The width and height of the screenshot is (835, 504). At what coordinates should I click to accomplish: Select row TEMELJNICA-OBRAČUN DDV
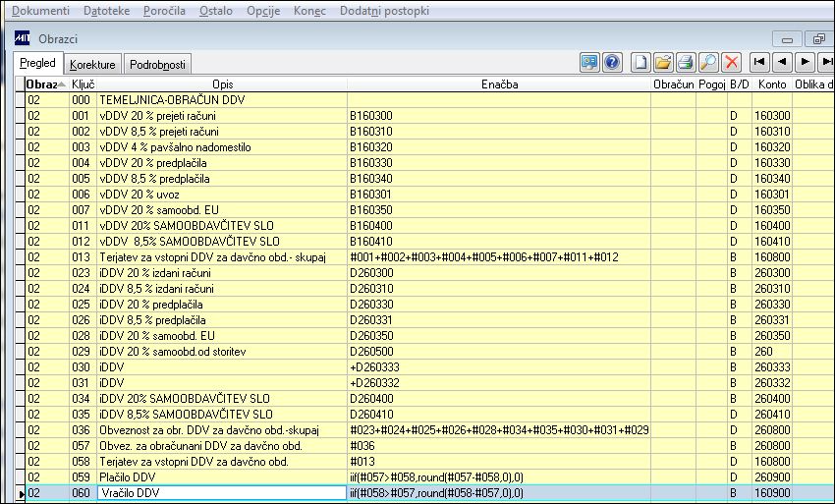click(x=429, y=99)
